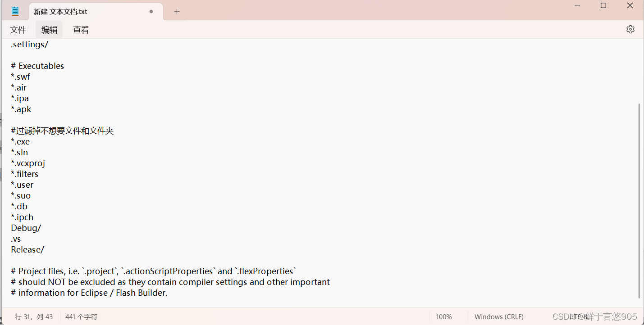The height and width of the screenshot is (325, 644).
Task: Click the #过滤掉不想要文件和文件夹 comment line
Action: pyautogui.click(x=62, y=131)
